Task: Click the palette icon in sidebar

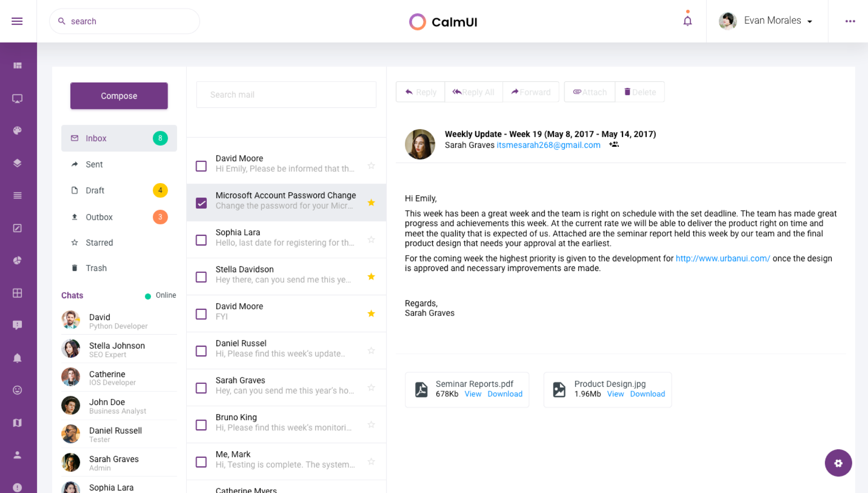Action: tap(17, 130)
